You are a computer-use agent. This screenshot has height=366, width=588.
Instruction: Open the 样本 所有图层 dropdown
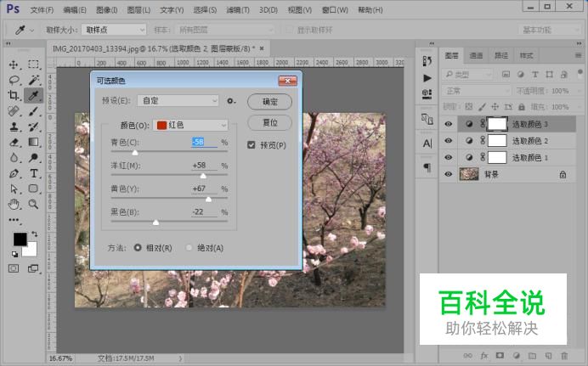tap(224, 30)
